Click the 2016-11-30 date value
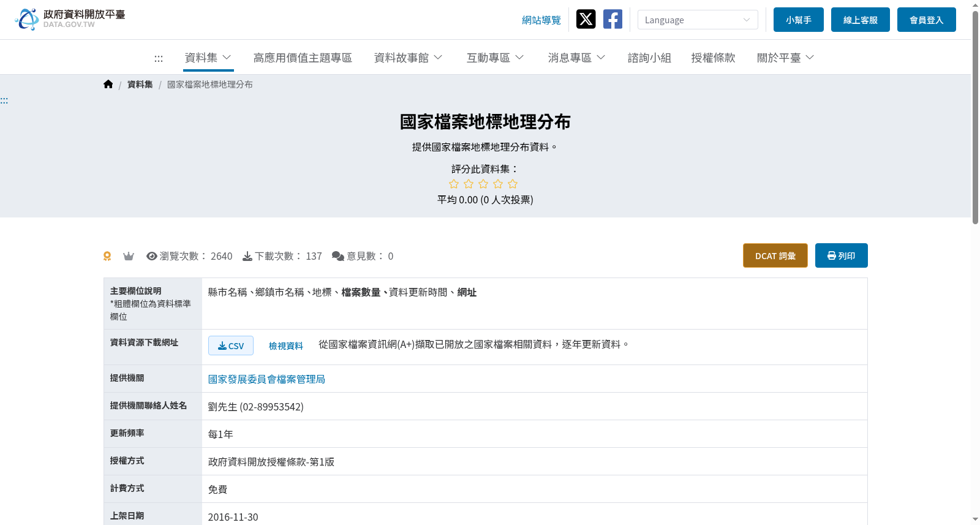The image size is (980, 525). (x=233, y=517)
